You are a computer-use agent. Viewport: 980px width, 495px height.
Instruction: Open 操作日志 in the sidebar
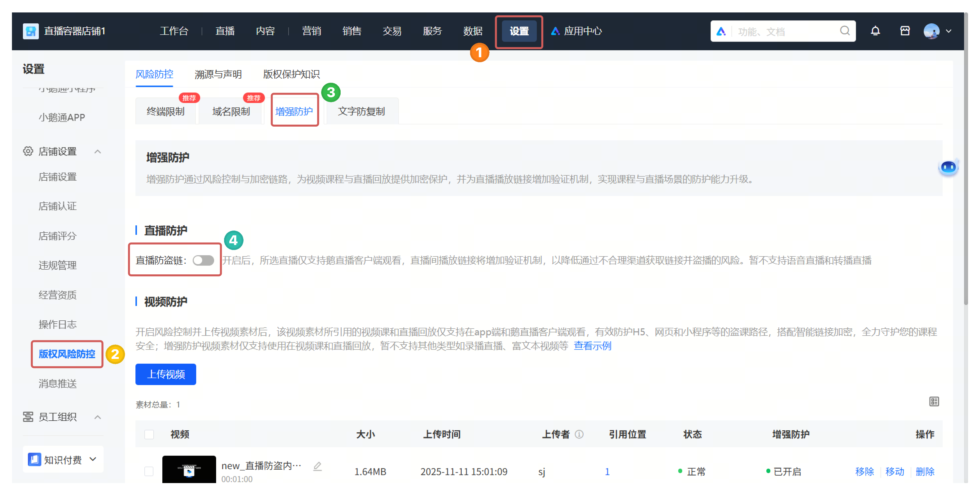click(58, 324)
